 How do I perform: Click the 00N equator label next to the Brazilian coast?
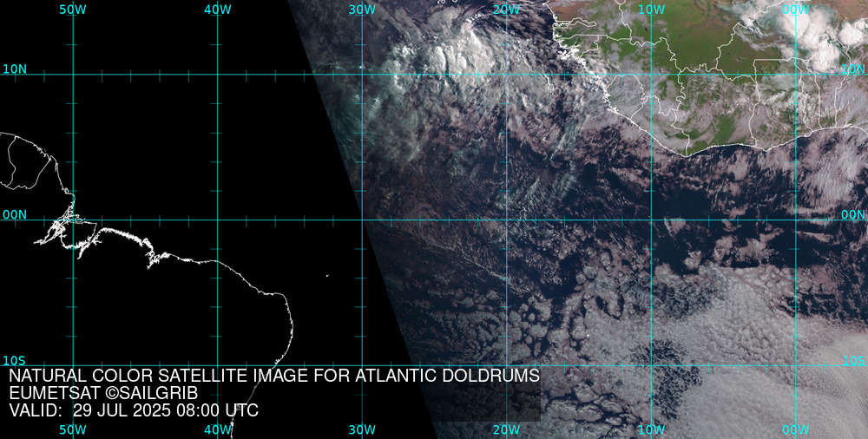click(x=15, y=215)
